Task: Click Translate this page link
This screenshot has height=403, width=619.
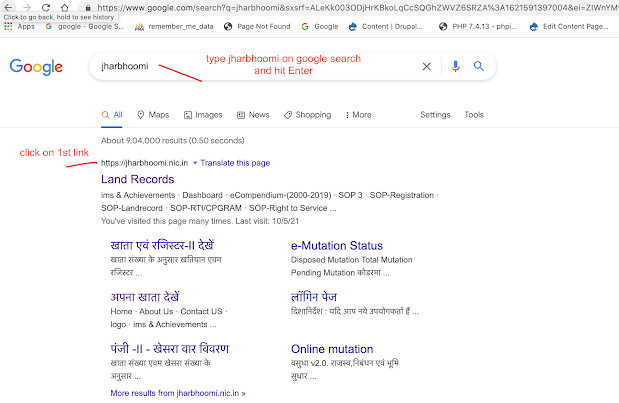Action: (x=235, y=163)
